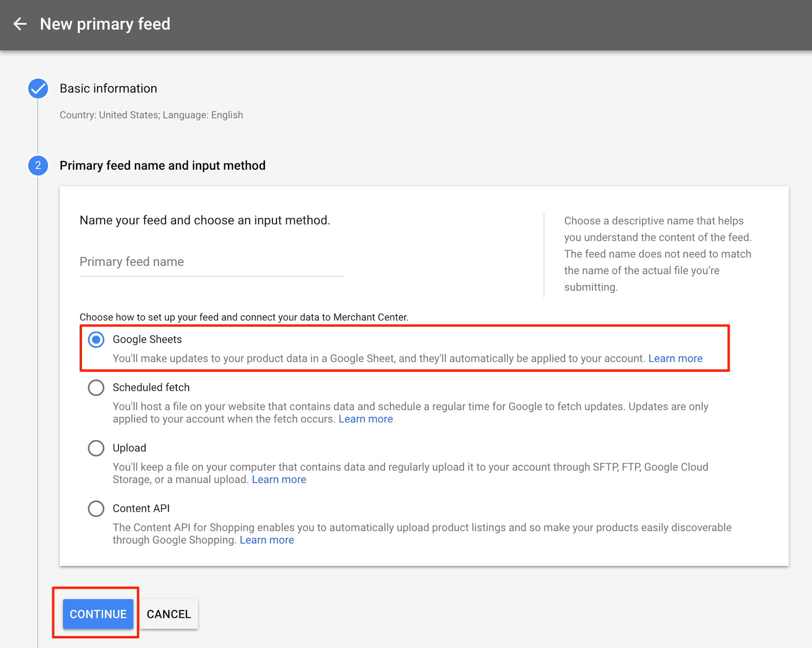Choose the Upload radio button

pyautogui.click(x=96, y=448)
